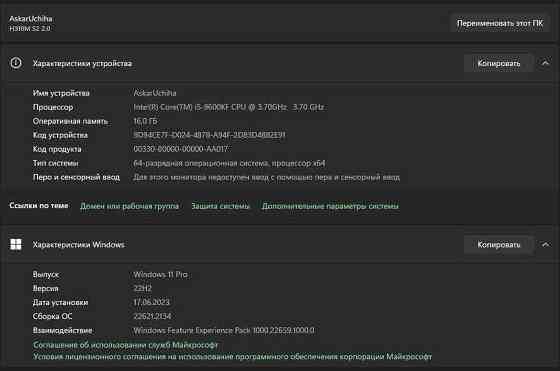The width and height of the screenshot is (560, 371).
Task: Click the Взаимодействие label
Action: point(62,330)
